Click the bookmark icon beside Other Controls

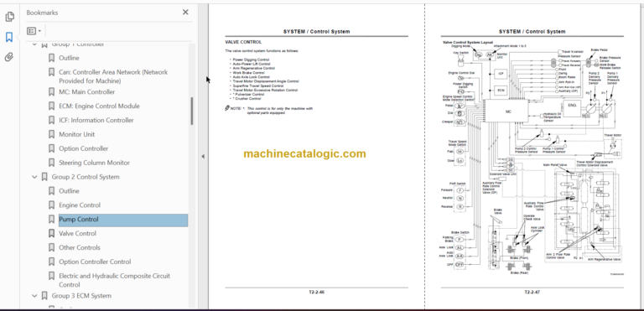click(x=51, y=248)
